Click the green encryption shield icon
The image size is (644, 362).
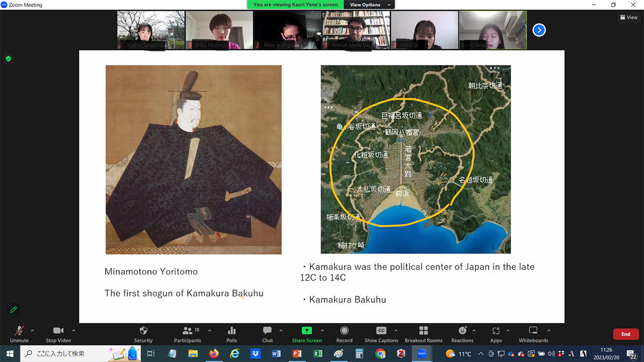pyautogui.click(x=8, y=59)
